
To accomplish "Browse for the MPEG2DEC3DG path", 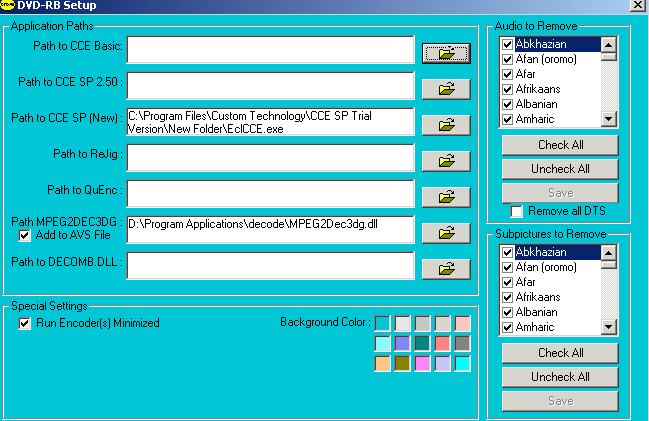I will (x=446, y=233).
